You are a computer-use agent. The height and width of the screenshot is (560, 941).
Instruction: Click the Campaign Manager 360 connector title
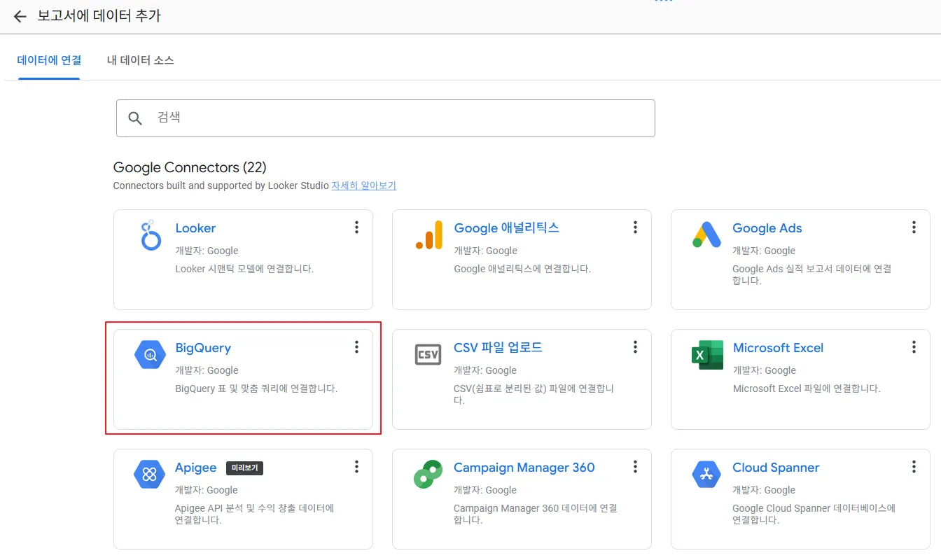pyautogui.click(x=524, y=468)
